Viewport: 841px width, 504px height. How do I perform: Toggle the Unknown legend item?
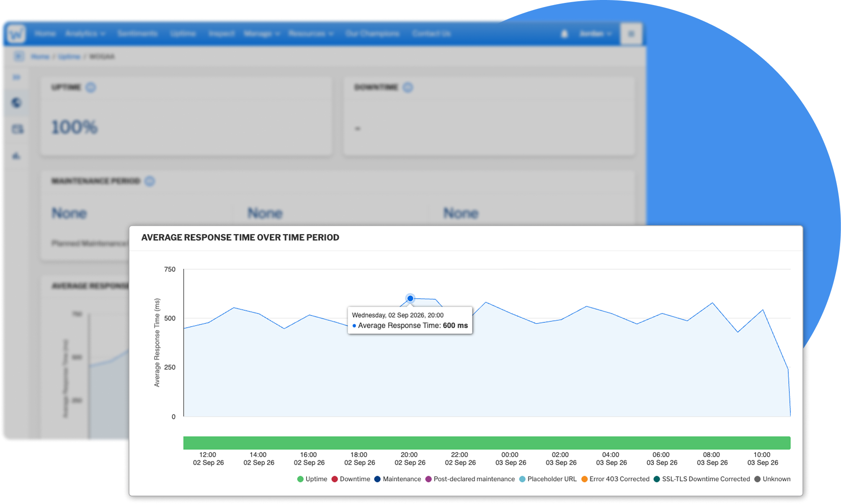click(772, 479)
